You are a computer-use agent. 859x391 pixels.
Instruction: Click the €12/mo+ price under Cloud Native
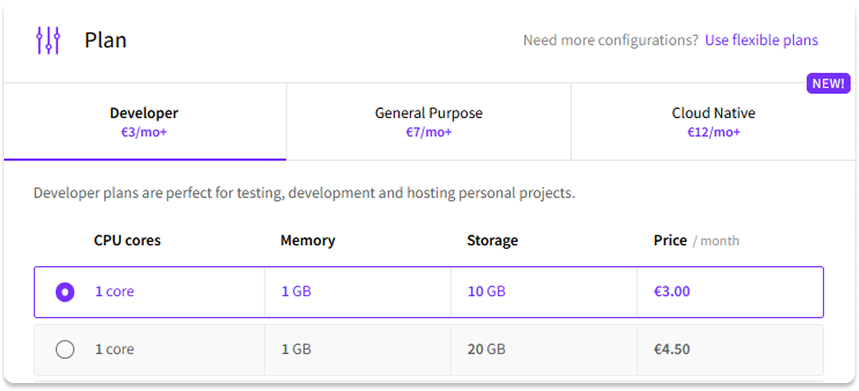coord(714,133)
